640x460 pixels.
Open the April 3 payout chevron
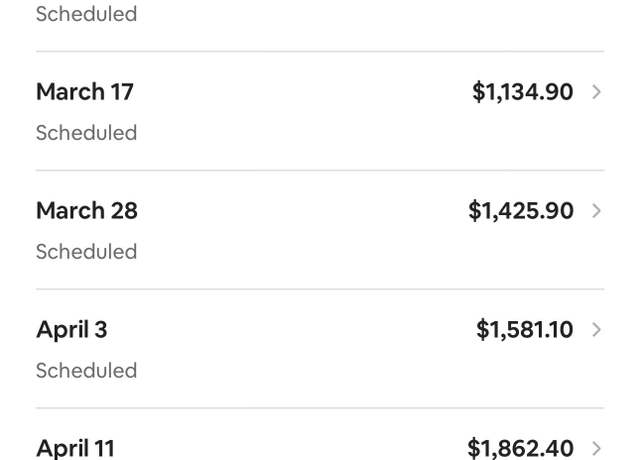click(x=596, y=329)
